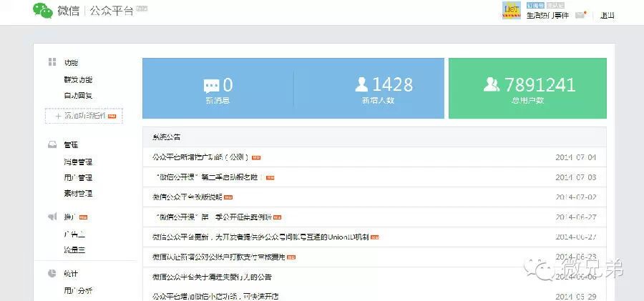Open the 微信公众平台 announcement dated 2014-06-06
Image resolution: width=644 pixels, height=301 pixels.
click(x=212, y=277)
